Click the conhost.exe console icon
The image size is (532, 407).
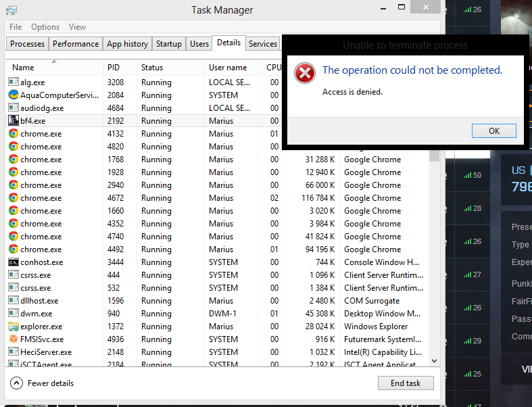(14, 262)
